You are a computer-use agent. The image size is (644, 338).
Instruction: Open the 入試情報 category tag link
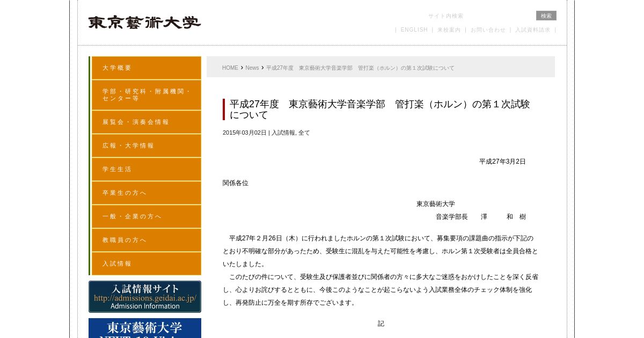click(x=283, y=133)
